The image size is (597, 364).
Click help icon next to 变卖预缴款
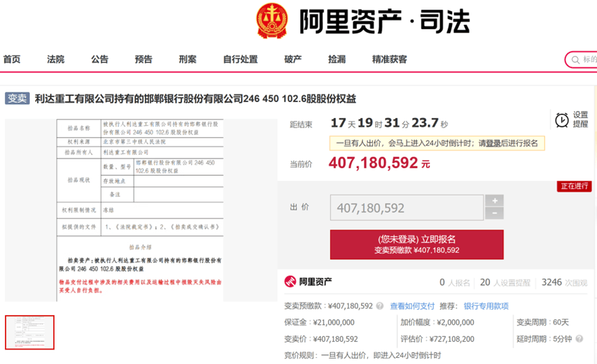(x=380, y=306)
